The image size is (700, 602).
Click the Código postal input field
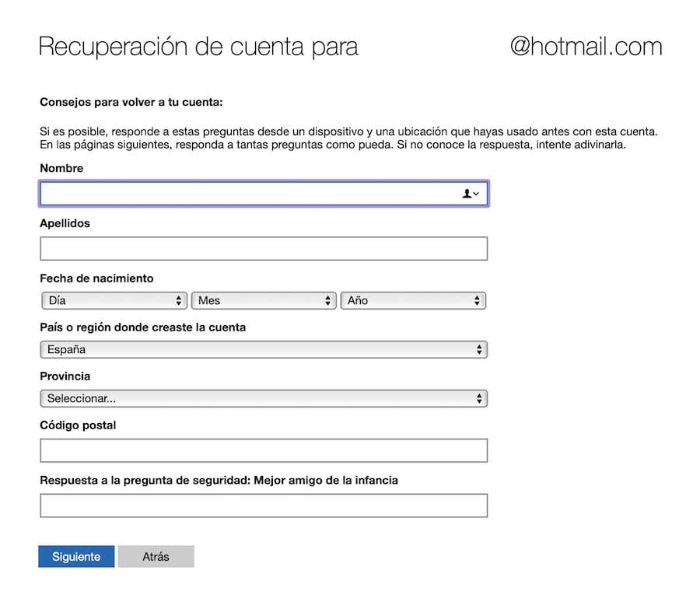coord(264,450)
